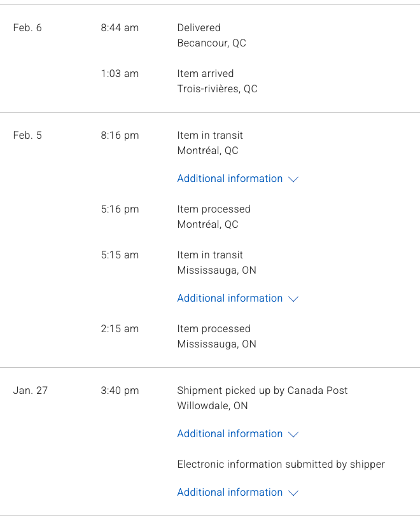Click Item processed at 5:16 pm
Viewport: 420px width, 518px height.
point(214,209)
